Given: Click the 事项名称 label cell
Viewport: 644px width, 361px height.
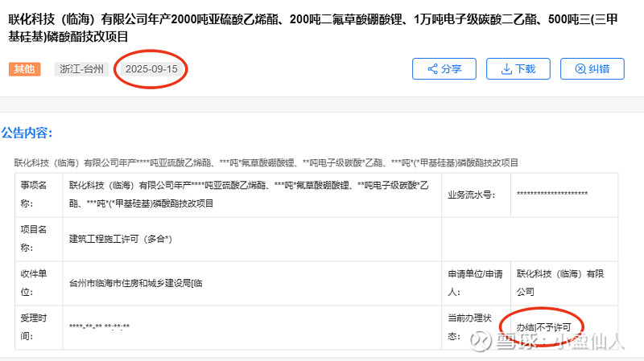Looking at the screenshot, I should coord(39,195).
